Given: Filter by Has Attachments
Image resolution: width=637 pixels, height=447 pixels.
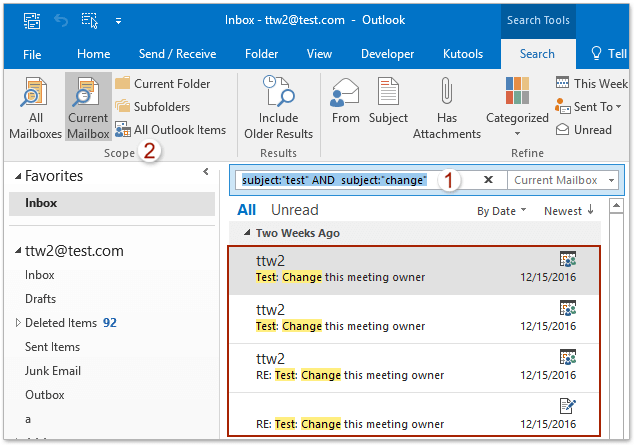Looking at the screenshot, I should tap(446, 108).
